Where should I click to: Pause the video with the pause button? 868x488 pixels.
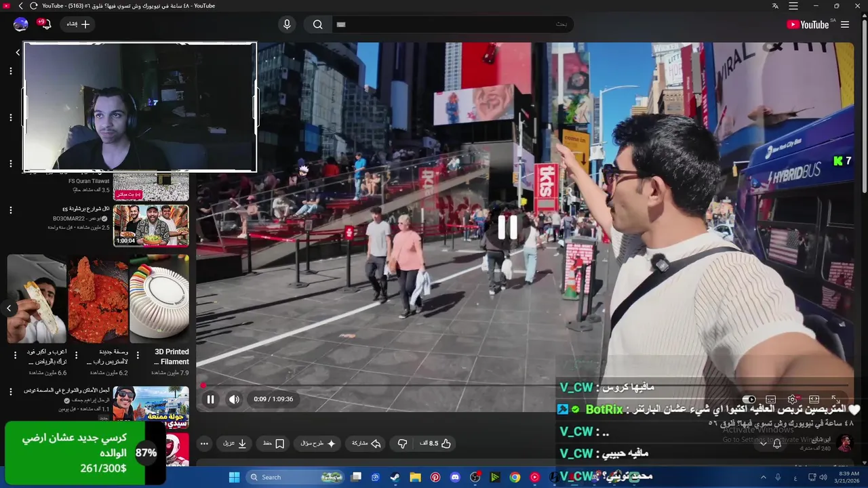pyautogui.click(x=210, y=399)
